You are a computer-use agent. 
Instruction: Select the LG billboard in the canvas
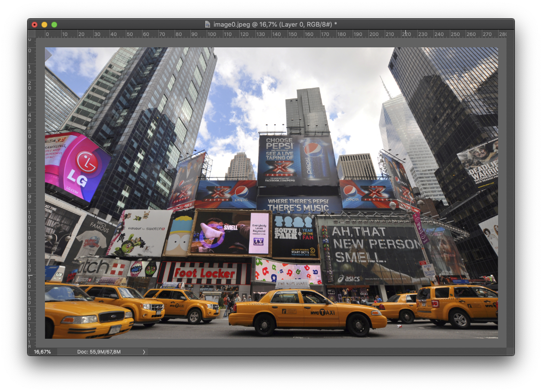point(77,167)
